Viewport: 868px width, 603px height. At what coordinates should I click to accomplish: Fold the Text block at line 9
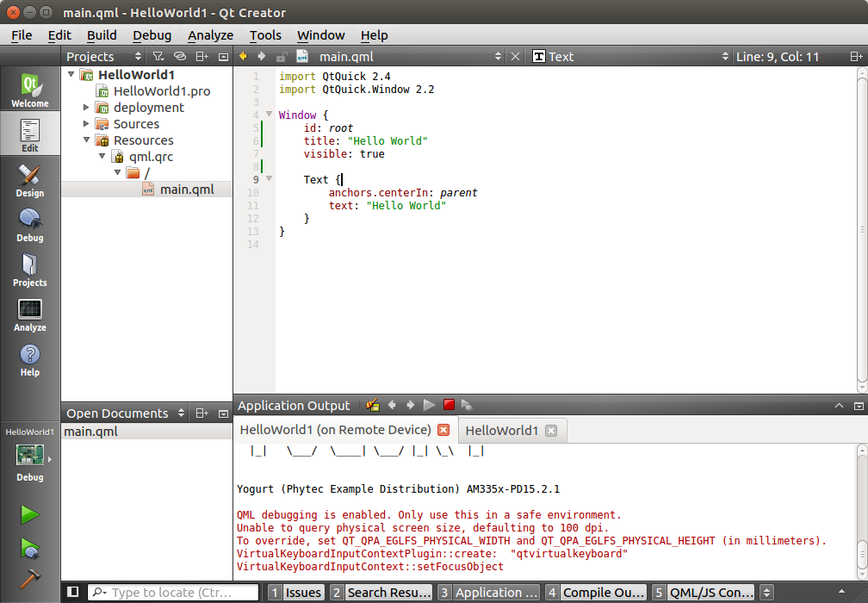(x=269, y=178)
